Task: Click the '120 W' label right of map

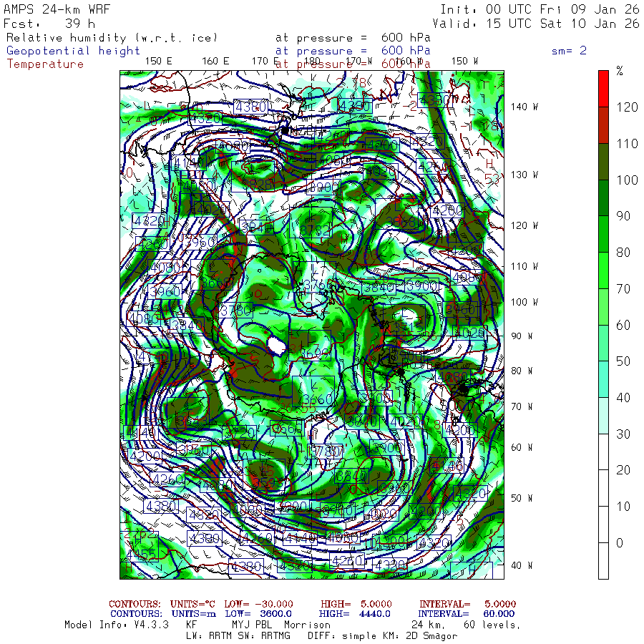Action: (x=525, y=225)
